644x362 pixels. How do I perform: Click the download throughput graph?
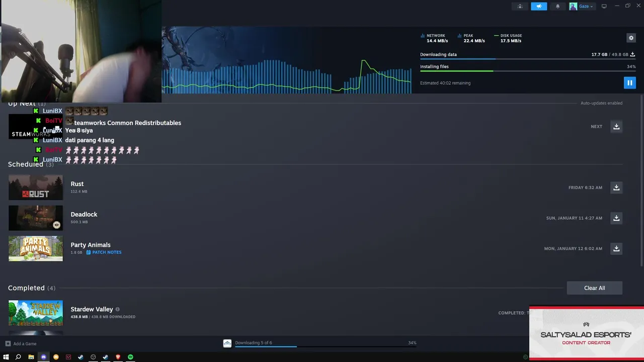coord(287,75)
